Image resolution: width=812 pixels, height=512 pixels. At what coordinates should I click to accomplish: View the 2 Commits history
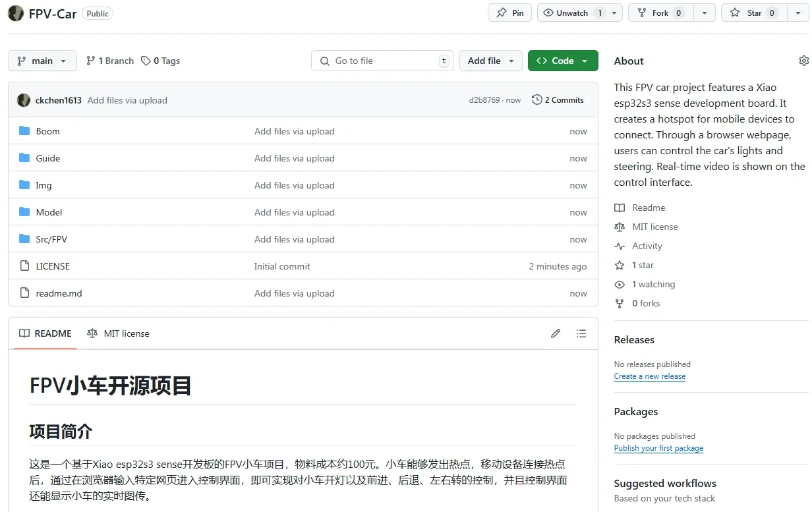click(558, 100)
